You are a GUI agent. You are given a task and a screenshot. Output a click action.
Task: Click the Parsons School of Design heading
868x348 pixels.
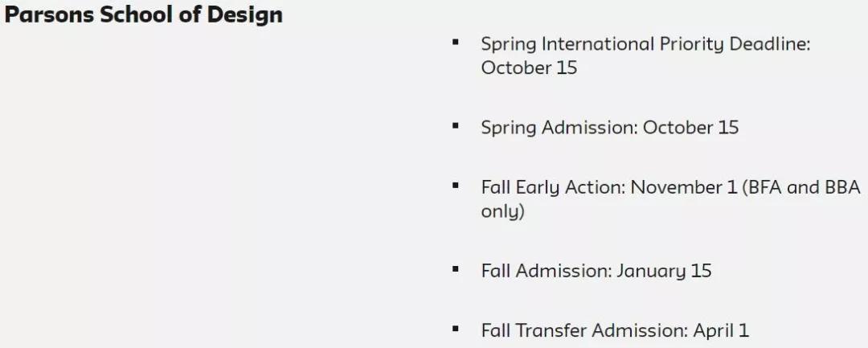point(144,15)
